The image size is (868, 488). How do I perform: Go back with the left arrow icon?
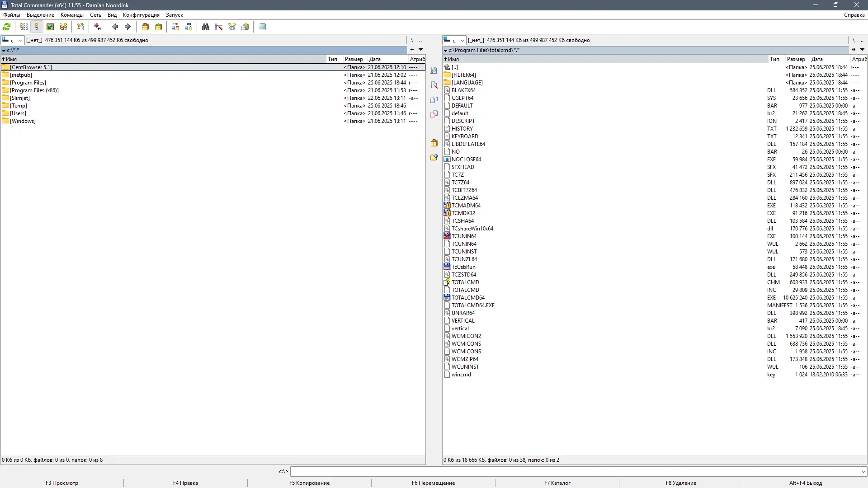[x=115, y=27]
